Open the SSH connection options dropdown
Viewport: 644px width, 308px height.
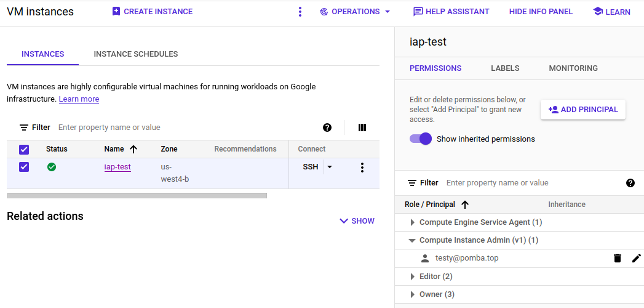click(330, 167)
